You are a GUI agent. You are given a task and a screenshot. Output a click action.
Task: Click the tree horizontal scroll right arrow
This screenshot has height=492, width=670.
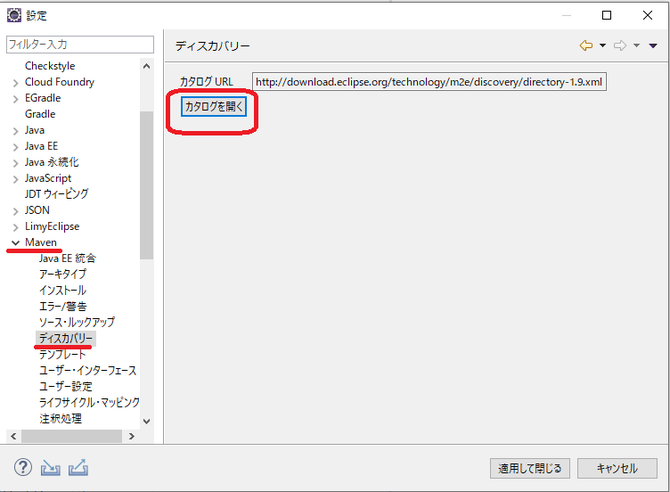click(131, 436)
